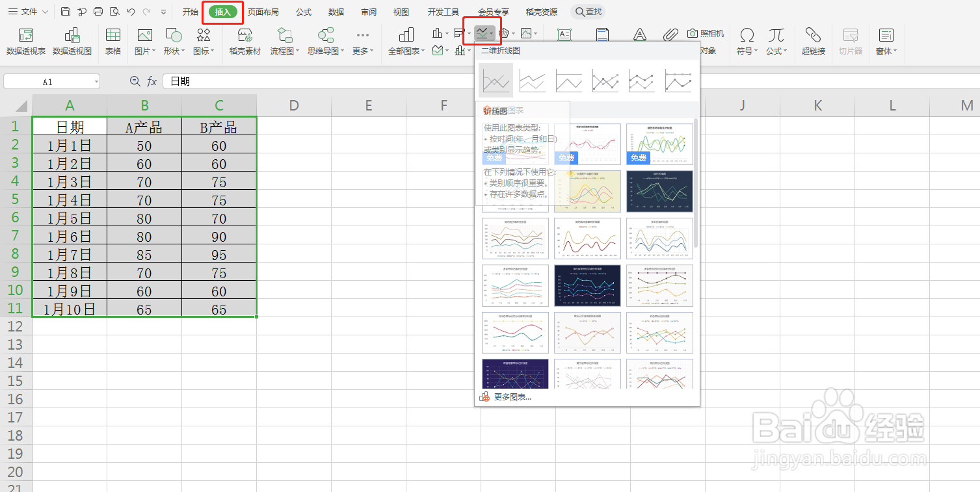
Task: Open the 文件 file menu
Action: pos(28,12)
